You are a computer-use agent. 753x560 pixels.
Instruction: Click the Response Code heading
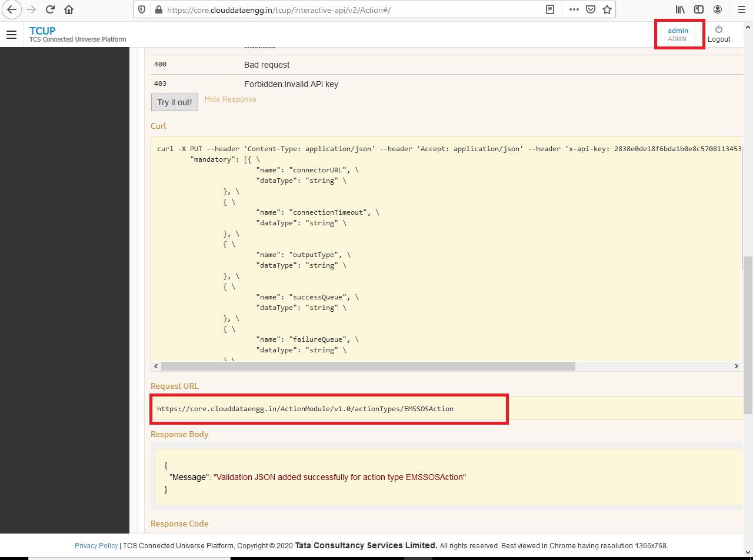pos(179,524)
